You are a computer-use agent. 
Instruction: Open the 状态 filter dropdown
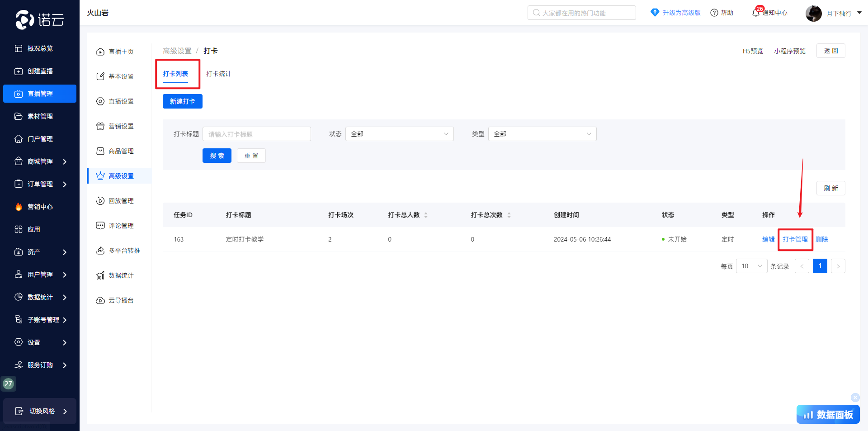pyautogui.click(x=399, y=134)
